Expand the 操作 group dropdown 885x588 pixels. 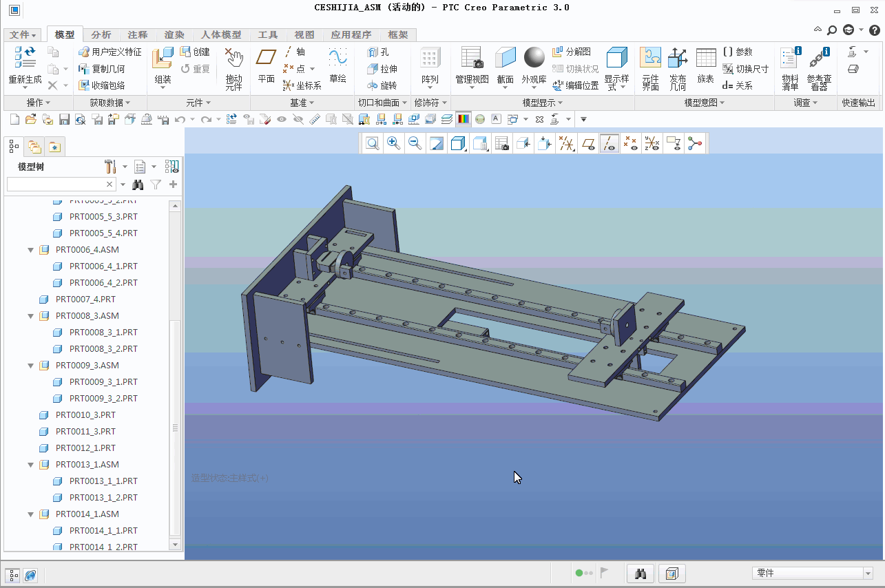(x=39, y=103)
